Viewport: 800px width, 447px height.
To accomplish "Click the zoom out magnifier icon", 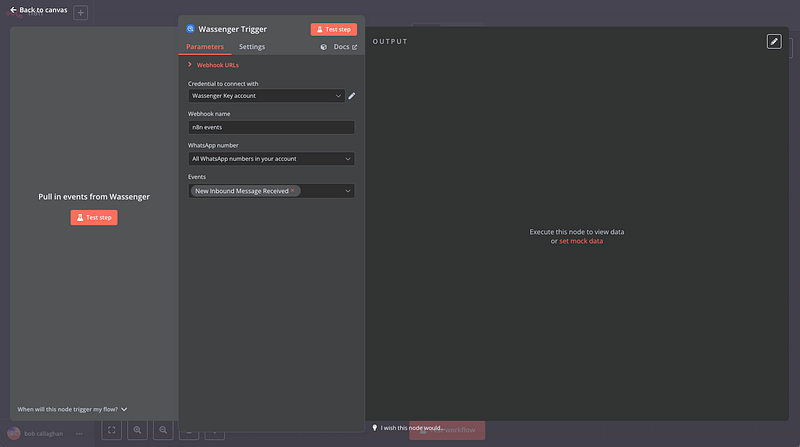I will click(x=162, y=430).
